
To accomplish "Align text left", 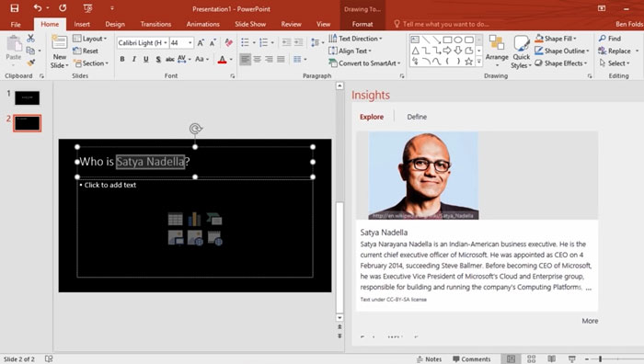I will (246, 60).
